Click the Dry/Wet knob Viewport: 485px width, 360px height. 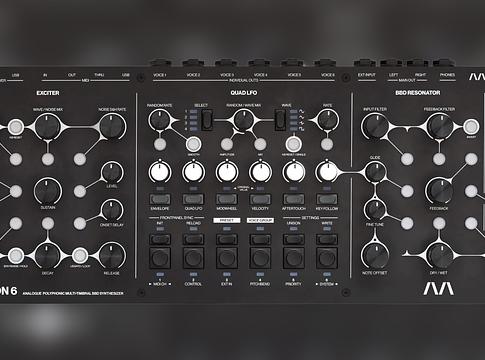[439, 256]
